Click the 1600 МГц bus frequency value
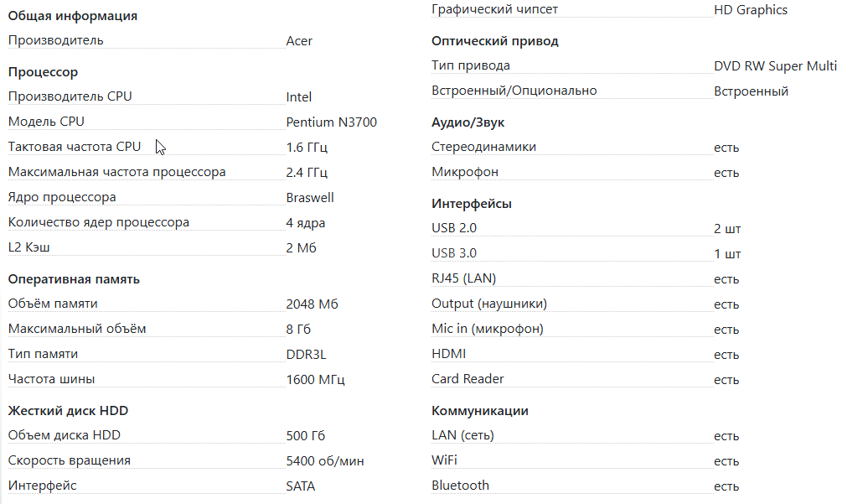The width and height of the screenshot is (868, 504). [316, 380]
